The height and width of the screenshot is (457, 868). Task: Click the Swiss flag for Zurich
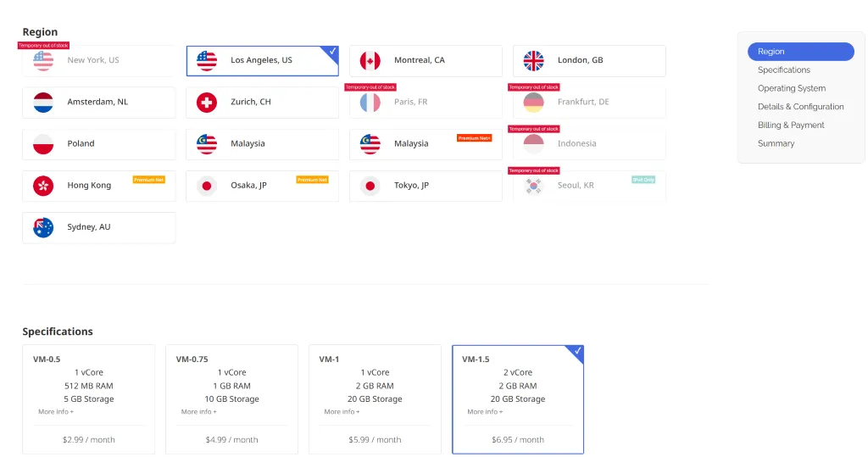click(207, 103)
